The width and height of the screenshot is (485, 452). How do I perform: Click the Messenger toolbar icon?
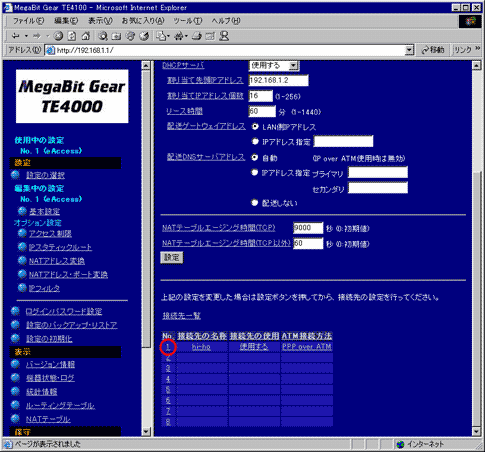(x=224, y=36)
